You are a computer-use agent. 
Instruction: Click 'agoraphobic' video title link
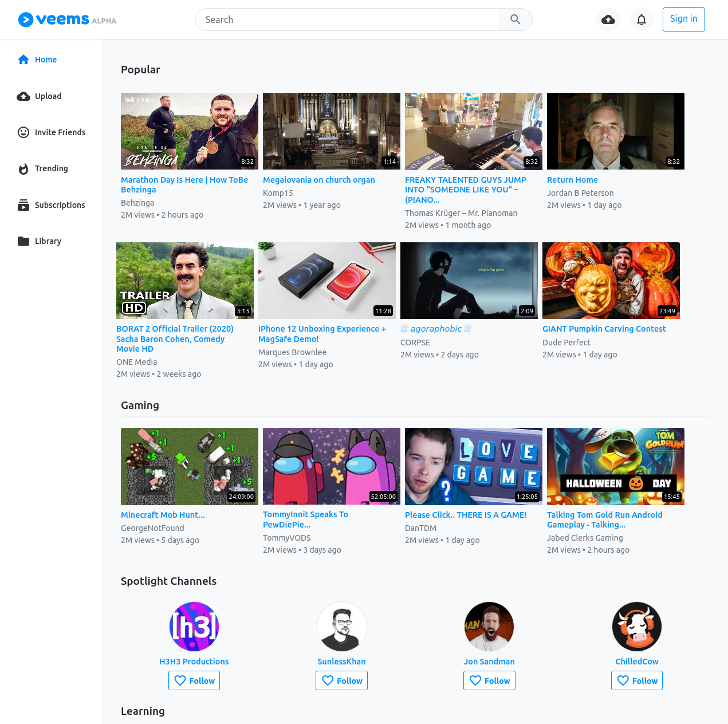(436, 329)
